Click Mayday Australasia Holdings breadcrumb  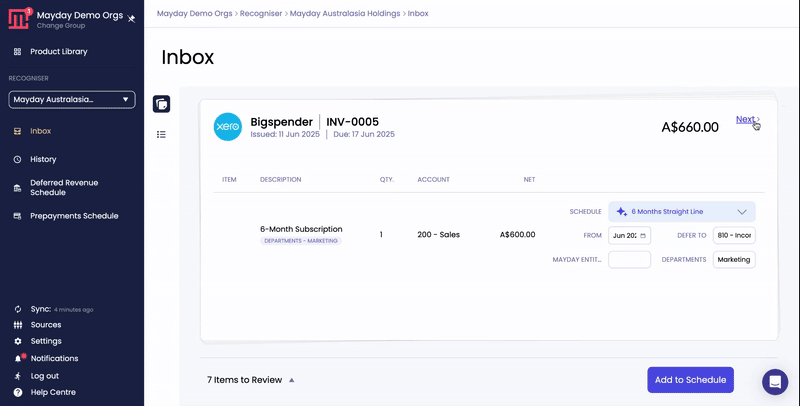click(345, 13)
